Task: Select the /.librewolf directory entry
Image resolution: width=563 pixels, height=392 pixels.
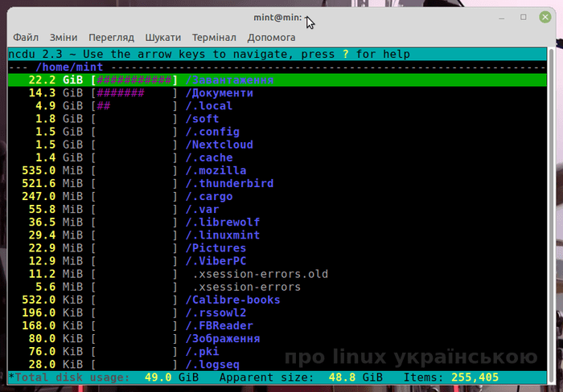Action: click(x=277, y=222)
